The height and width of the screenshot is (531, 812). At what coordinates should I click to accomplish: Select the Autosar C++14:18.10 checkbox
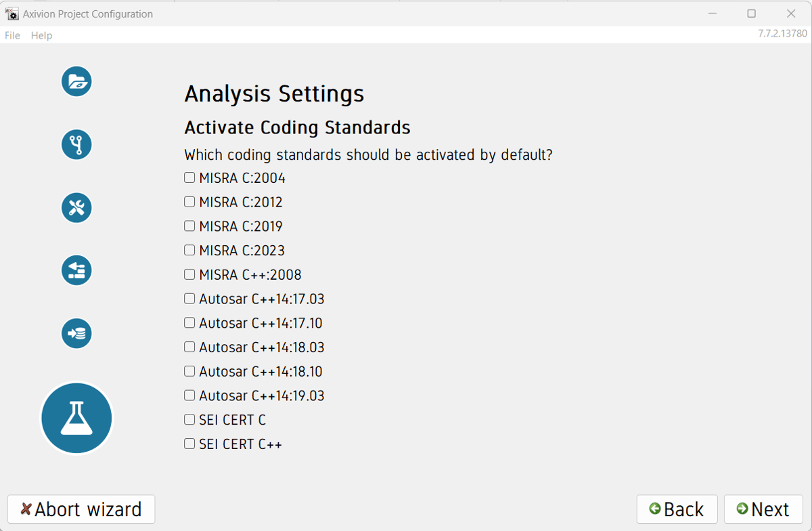[189, 371]
